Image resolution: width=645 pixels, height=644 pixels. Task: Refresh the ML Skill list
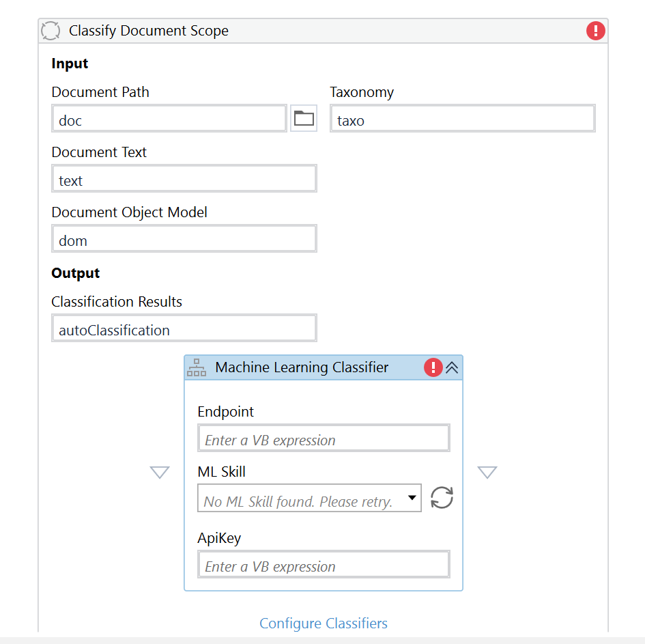coord(441,498)
